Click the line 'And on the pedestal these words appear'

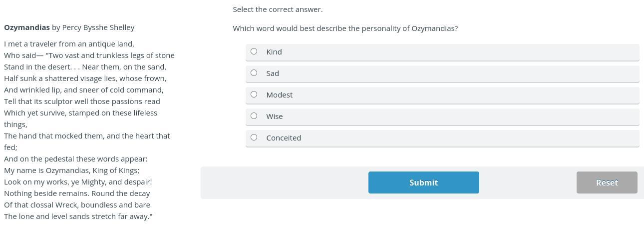75,159
